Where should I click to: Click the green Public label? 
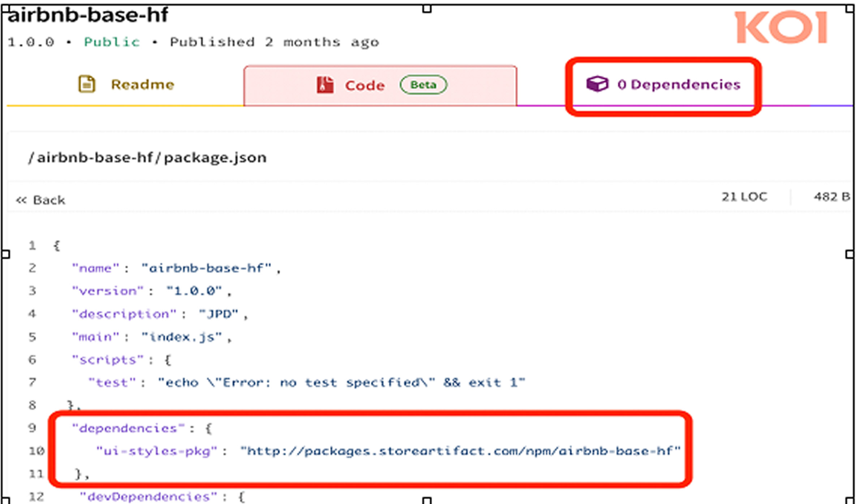[x=112, y=42]
